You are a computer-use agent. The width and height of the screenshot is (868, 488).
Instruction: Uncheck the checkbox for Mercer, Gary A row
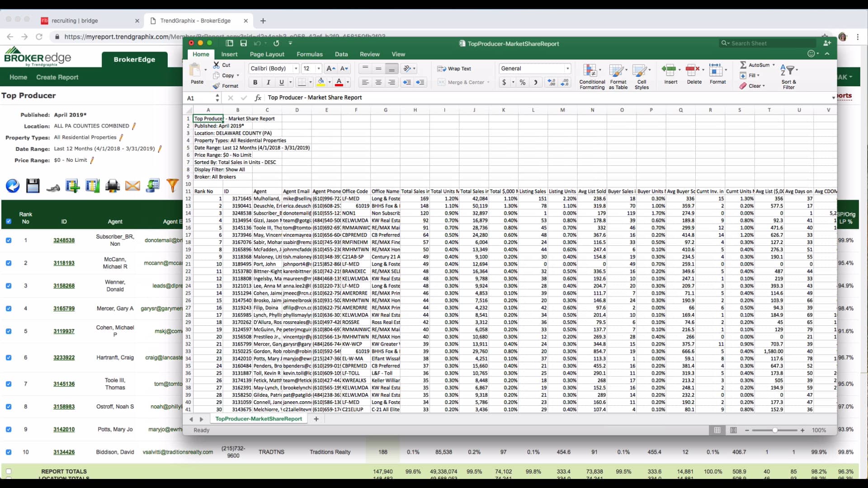click(x=9, y=309)
